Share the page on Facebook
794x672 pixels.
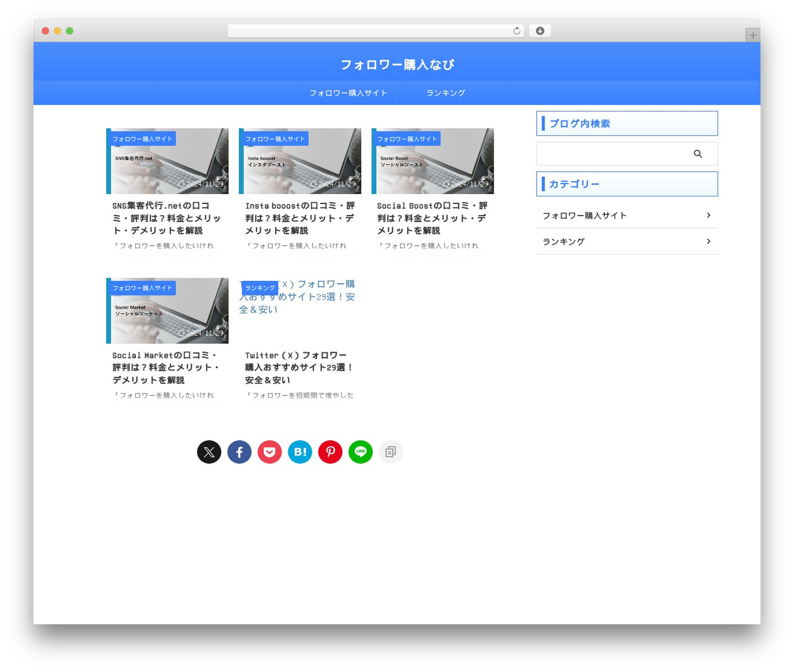pyautogui.click(x=239, y=452)
